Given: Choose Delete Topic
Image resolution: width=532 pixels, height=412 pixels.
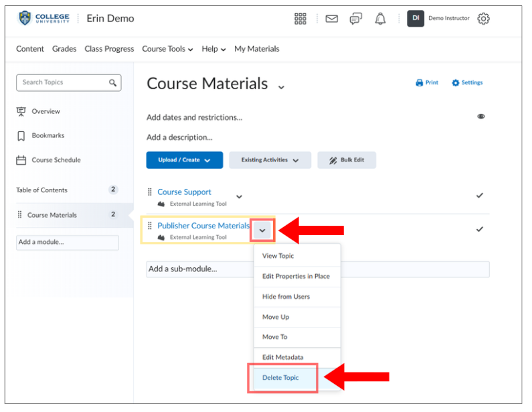Looking at the screenshot, I should click(297, 378).
